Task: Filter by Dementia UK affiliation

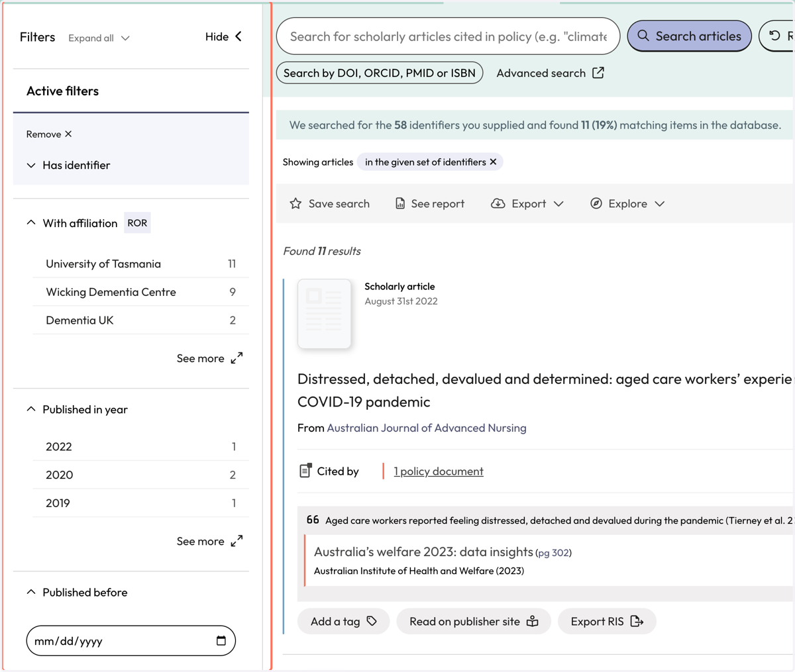Action: click(140, 320)
